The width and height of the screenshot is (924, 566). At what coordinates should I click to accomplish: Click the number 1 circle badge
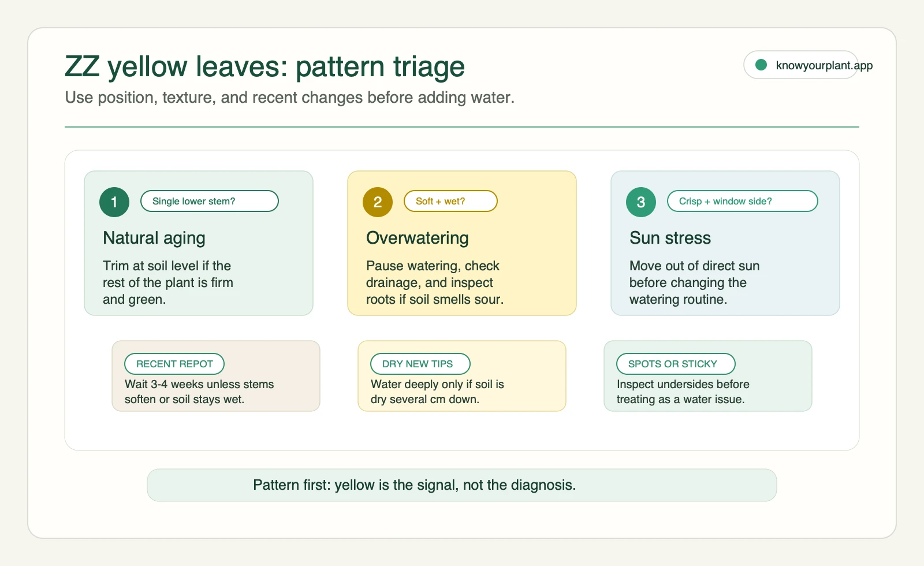click(x=114, y=202)
